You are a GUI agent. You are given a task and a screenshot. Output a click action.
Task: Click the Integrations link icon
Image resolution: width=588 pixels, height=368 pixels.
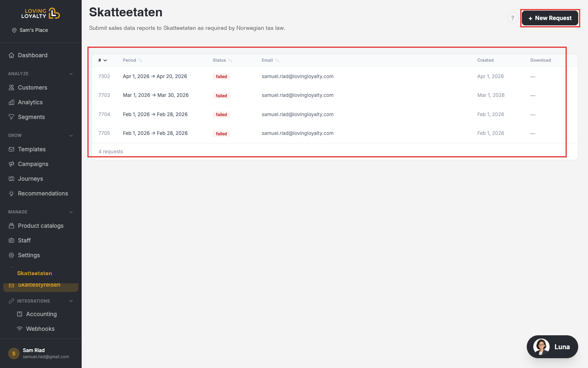click(11, 301)
